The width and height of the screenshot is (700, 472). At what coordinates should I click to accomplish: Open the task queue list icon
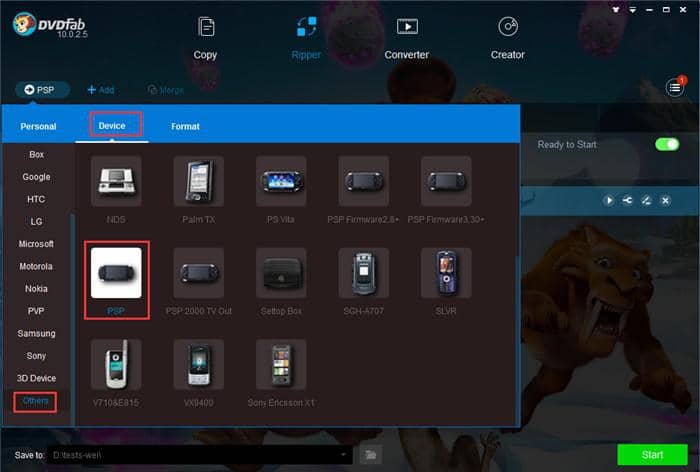click(675, 88)
